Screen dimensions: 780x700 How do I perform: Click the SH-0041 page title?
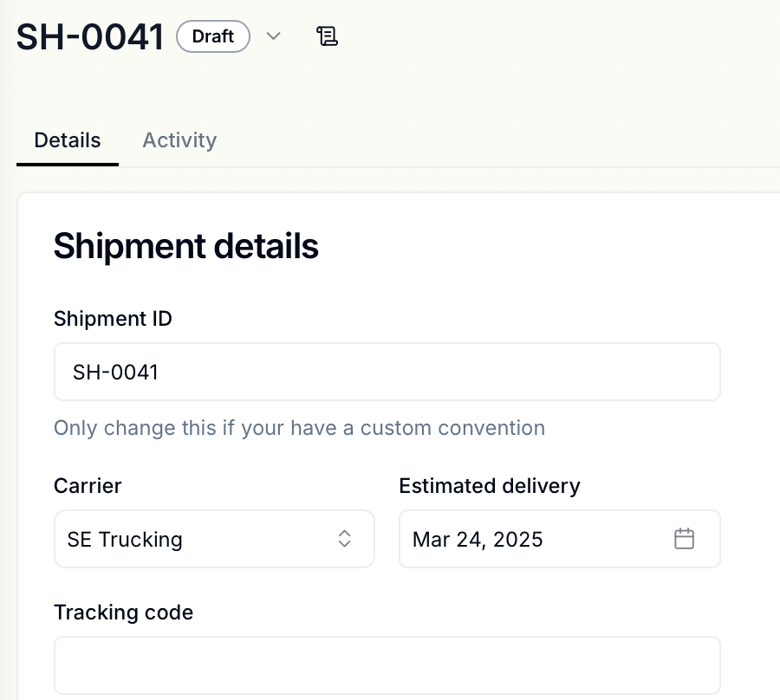[x=89, y=36]
